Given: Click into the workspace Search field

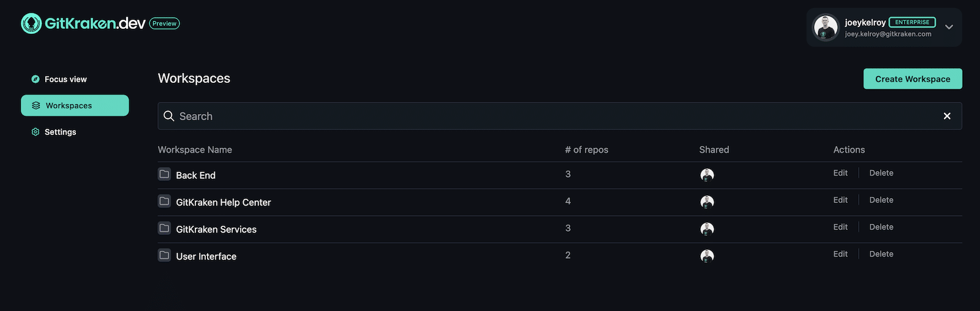Looking at the screenshot, I should click(x=560, y=116).
